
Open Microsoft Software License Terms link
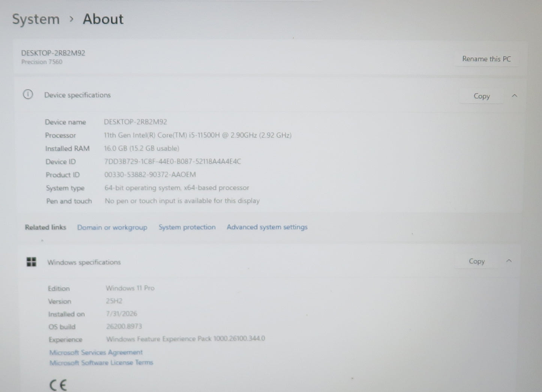tap(101, 362)
